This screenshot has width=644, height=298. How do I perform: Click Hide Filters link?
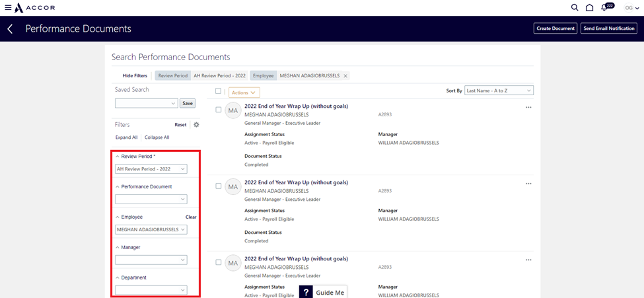(135, 75)
